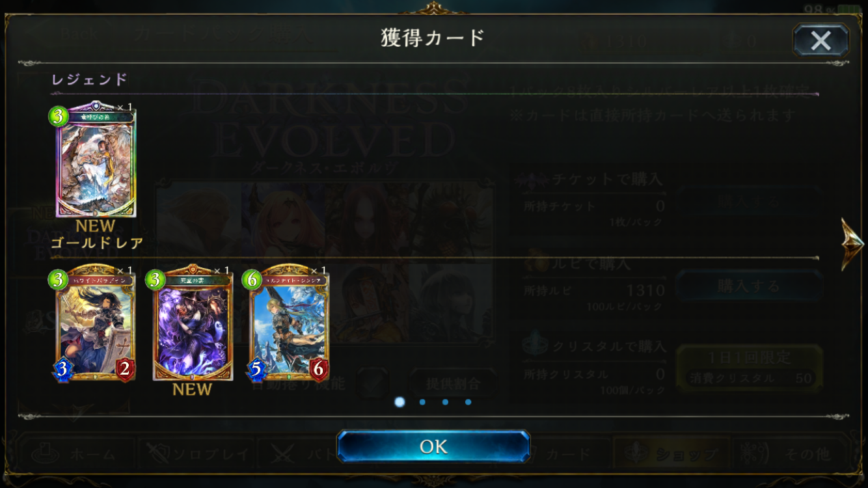Confirm with the OK button
This screenshot has height=488, width=868.
click(x=433, y=446)
